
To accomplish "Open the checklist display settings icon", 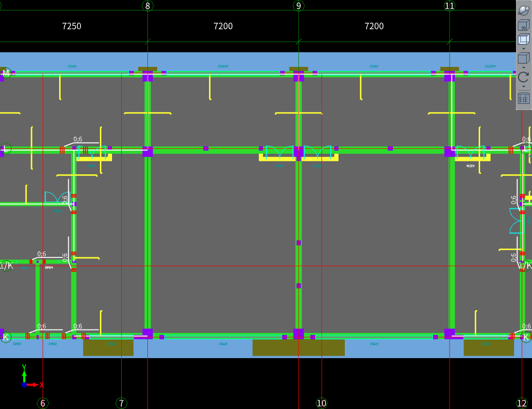I will point(524,98).
